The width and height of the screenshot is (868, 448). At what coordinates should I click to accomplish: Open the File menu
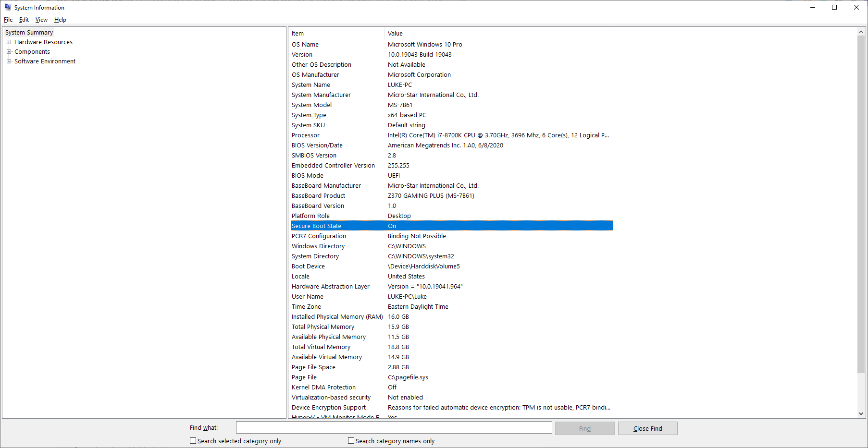[x=8, y=20]
